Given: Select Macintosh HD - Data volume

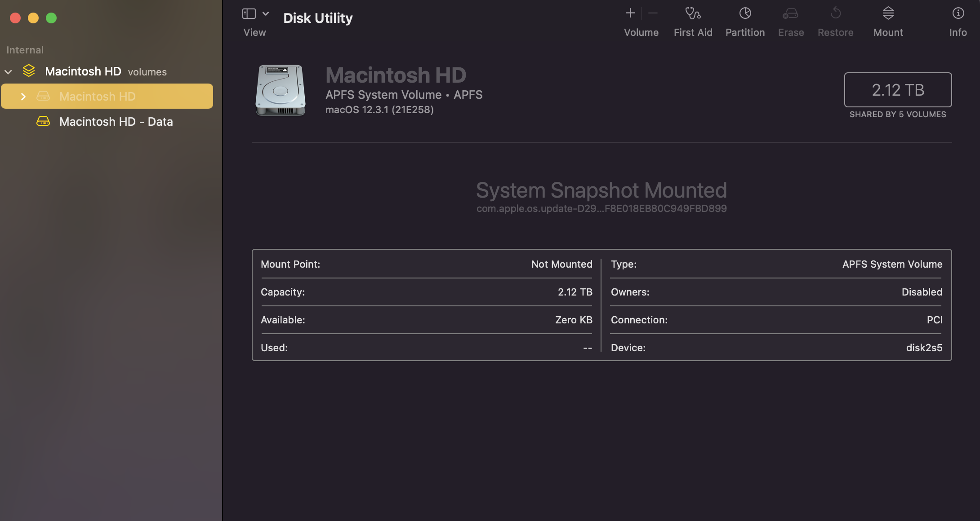Looking at the screenshot, I should click(x=116, y=122).
